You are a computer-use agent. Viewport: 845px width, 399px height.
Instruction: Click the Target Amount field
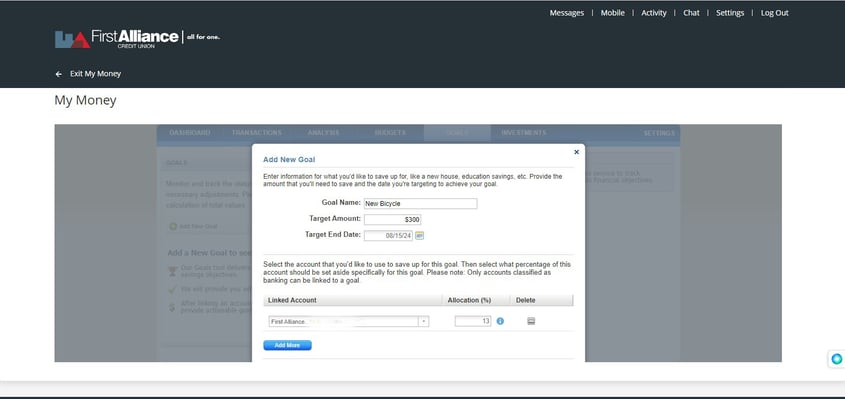392,219
